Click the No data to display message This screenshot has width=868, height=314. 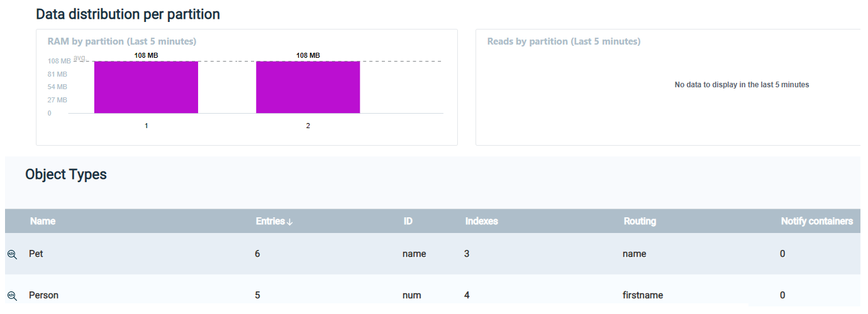click(x=742, y=85)
